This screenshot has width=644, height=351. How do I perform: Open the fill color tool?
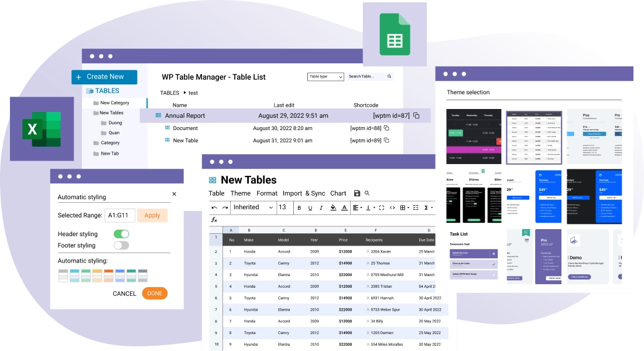coord(333,207)
